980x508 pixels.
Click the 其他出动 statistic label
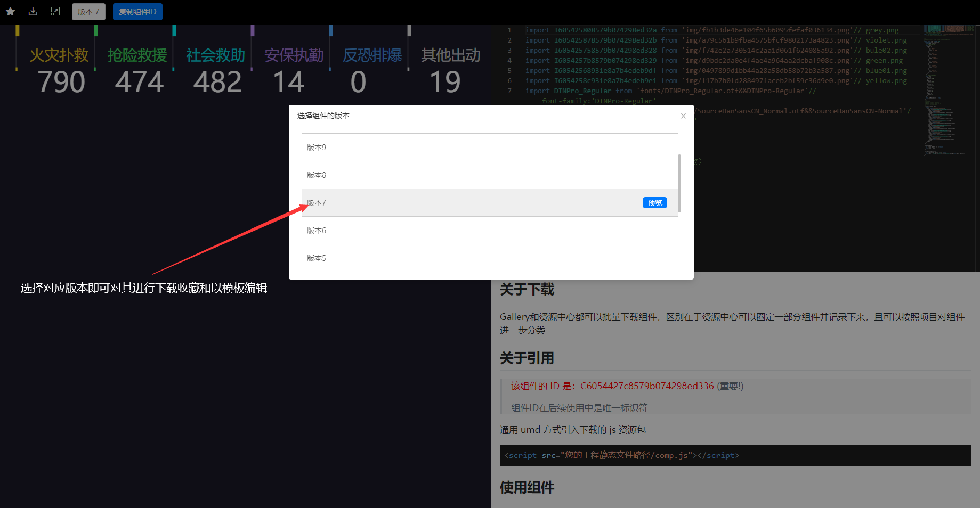(x=451, y=55)
